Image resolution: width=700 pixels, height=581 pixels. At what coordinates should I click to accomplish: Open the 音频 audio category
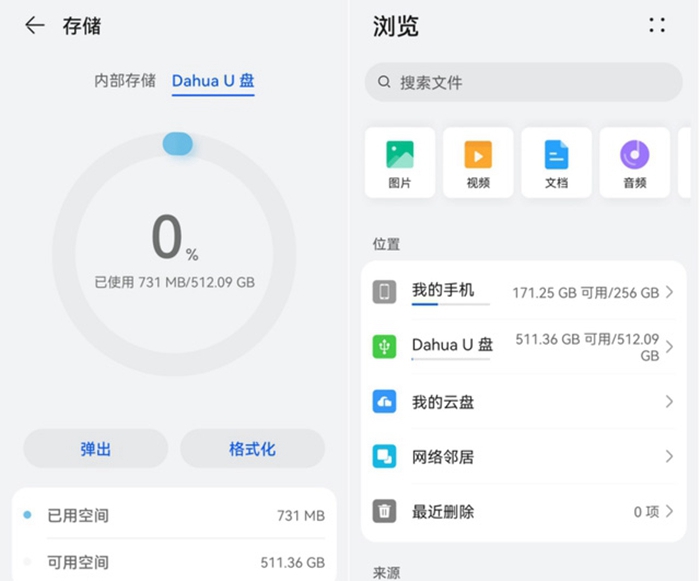[634, 163]
